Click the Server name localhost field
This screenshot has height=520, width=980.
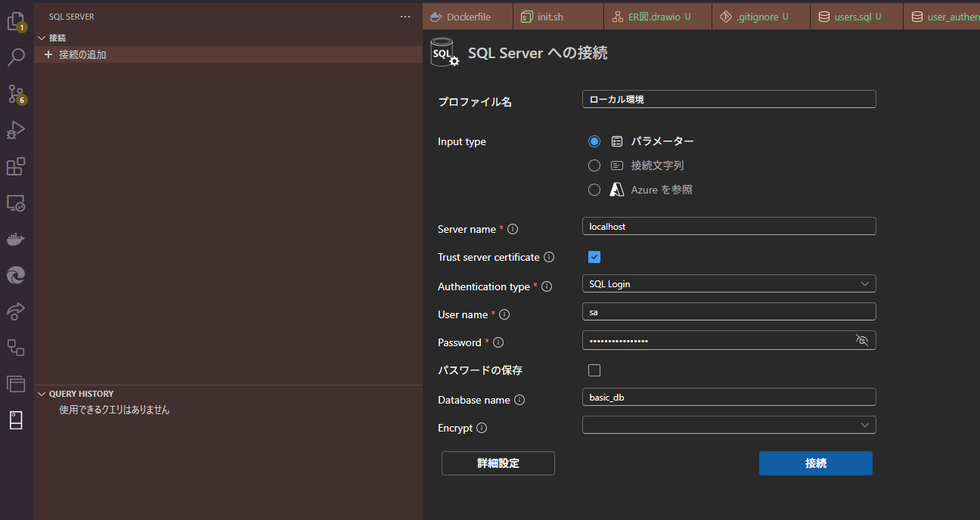[x=729, y=226]
